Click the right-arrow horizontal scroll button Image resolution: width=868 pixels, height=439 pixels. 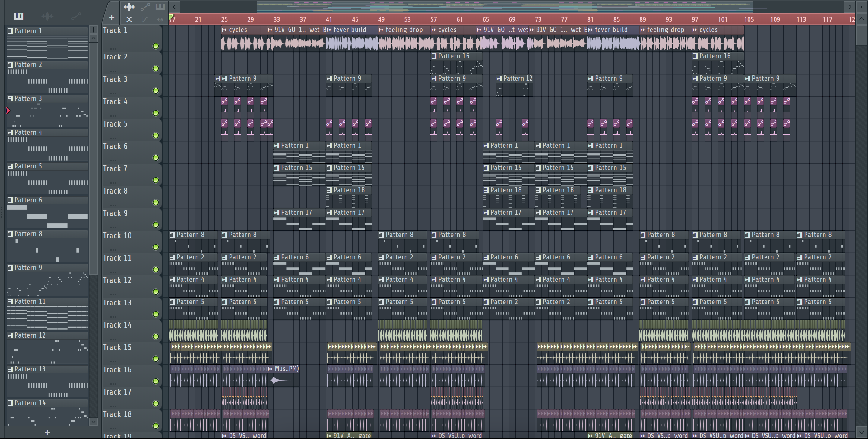point(850,6)
